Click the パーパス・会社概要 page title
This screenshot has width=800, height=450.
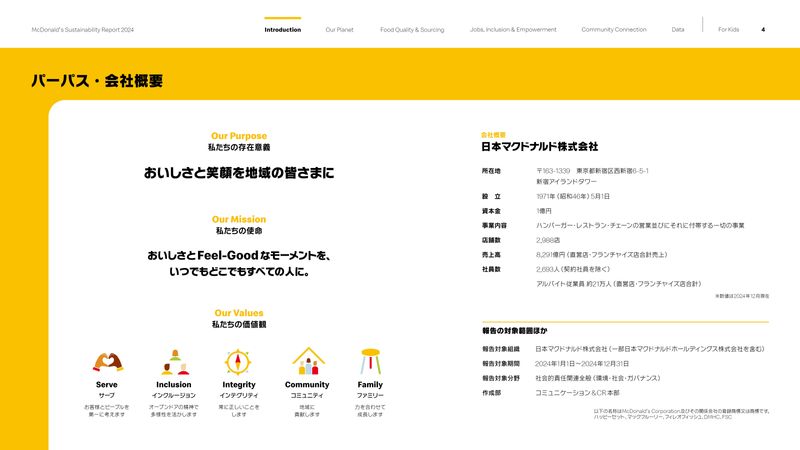96,81
